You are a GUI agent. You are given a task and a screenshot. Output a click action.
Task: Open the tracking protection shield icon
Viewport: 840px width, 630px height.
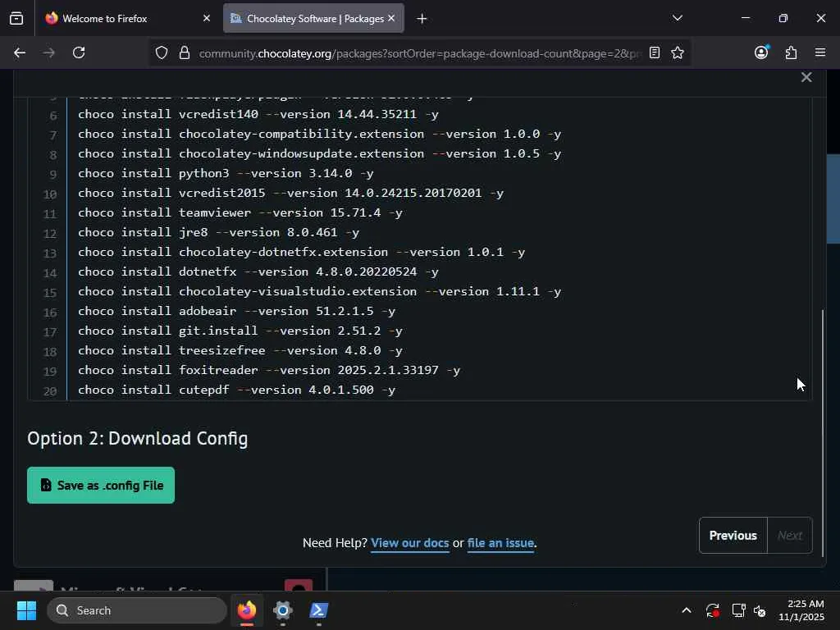(162, 52)
